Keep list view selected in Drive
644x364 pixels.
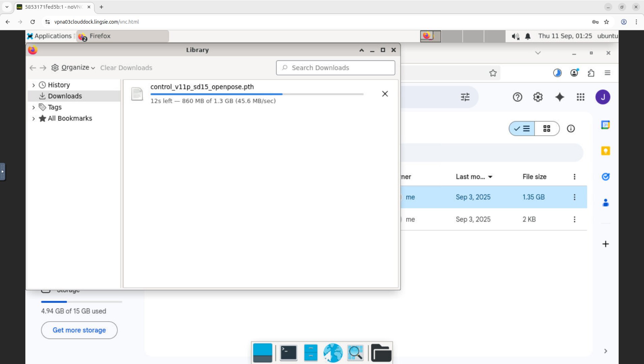[522, 128]
